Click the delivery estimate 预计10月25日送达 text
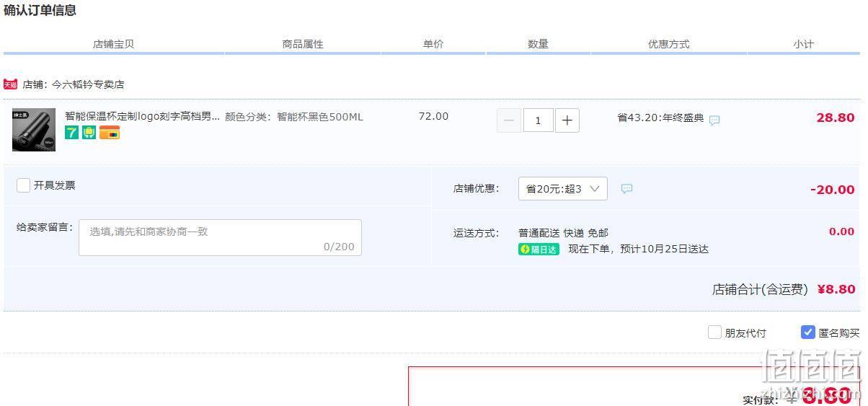Screen dimensions: 868x406 664,250
